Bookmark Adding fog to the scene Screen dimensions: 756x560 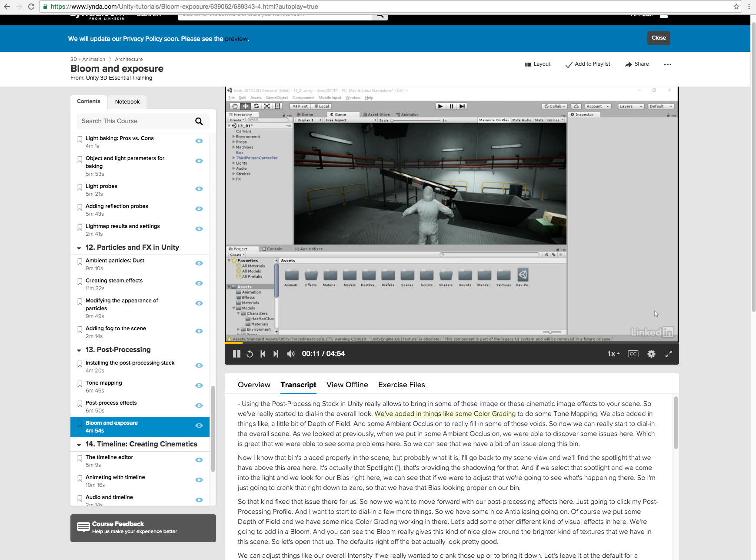pos(80,329)
